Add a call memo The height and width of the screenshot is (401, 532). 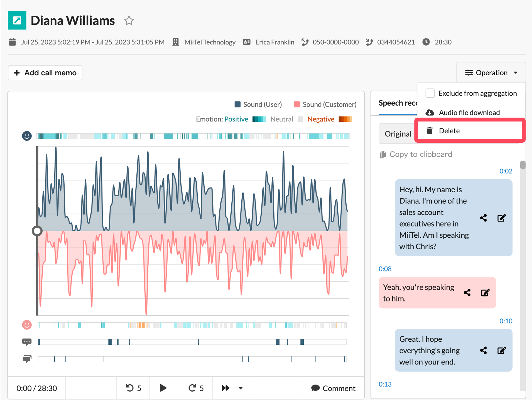[x=45, y=73]
